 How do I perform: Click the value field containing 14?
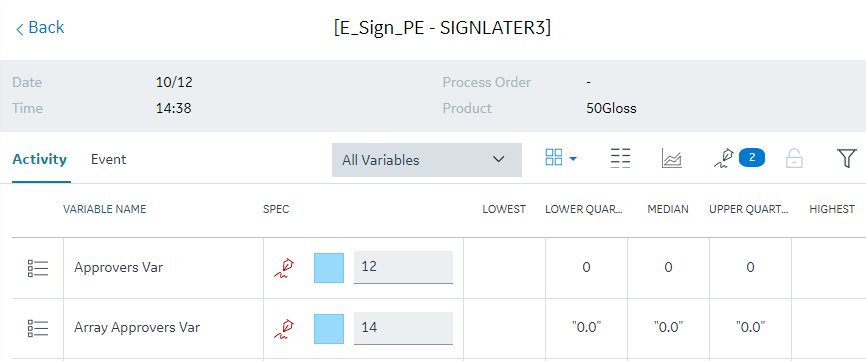(403, 328)
